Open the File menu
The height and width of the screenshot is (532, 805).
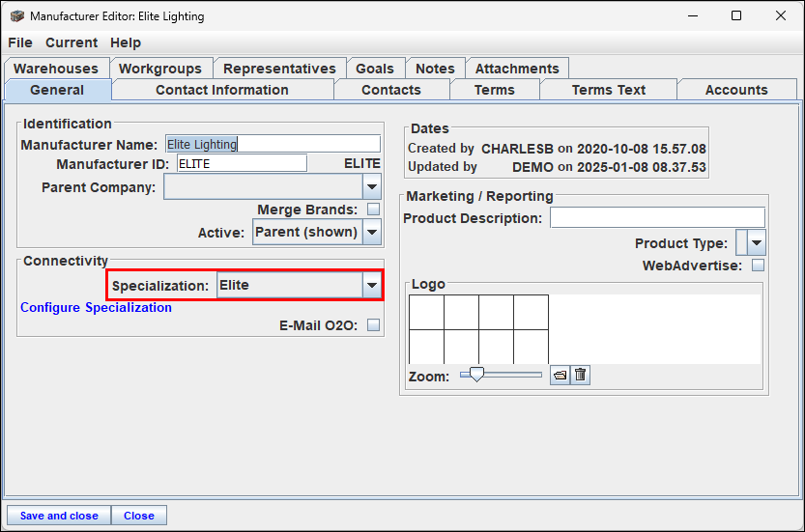click(x=20, y=42)
